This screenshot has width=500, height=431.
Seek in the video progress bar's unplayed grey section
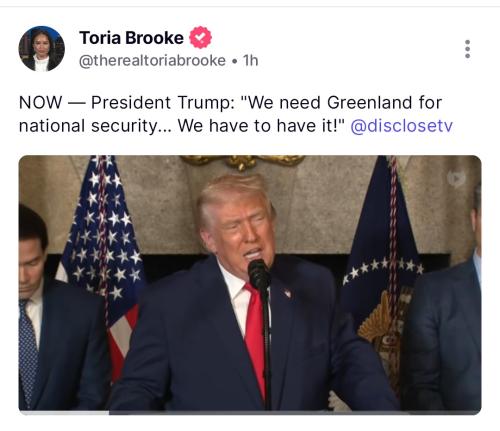pos(295,413)
